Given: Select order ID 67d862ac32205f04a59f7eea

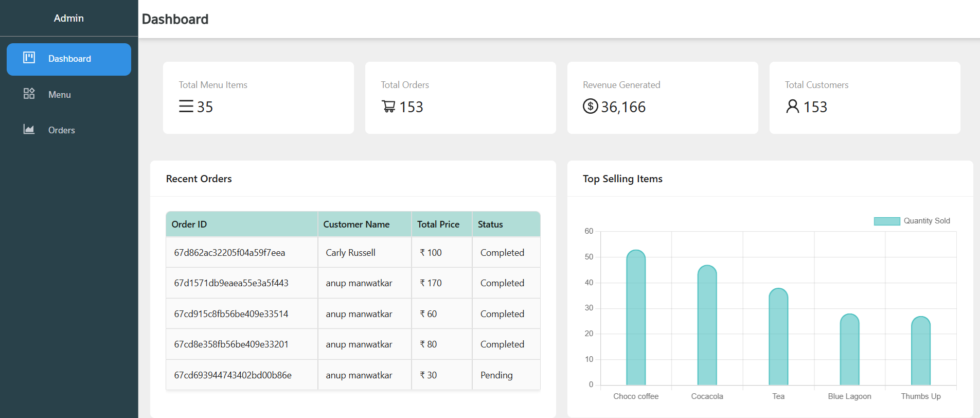Looking at the screenshot, I should 229,253.
